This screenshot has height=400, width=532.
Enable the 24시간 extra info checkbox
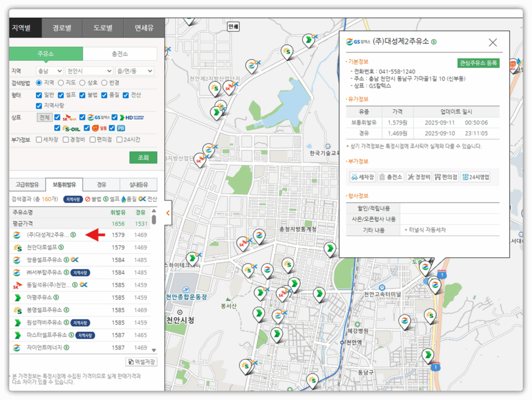[x=119, y=140]
